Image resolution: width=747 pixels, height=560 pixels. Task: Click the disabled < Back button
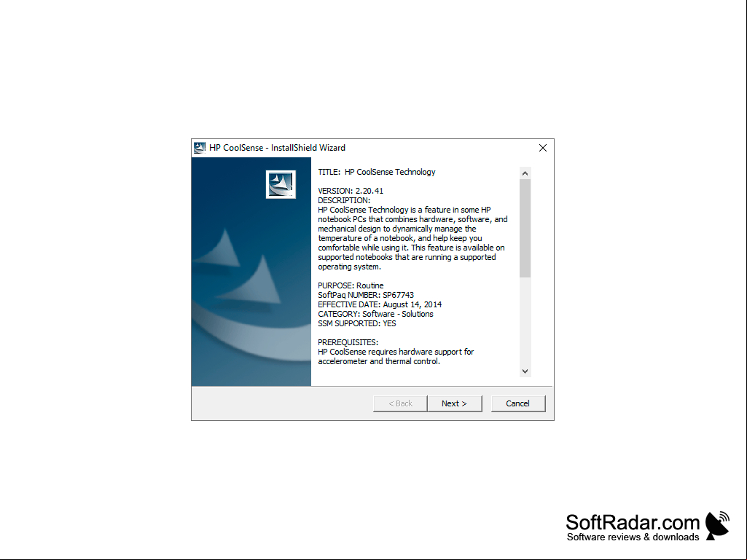(x=400, y=403)
